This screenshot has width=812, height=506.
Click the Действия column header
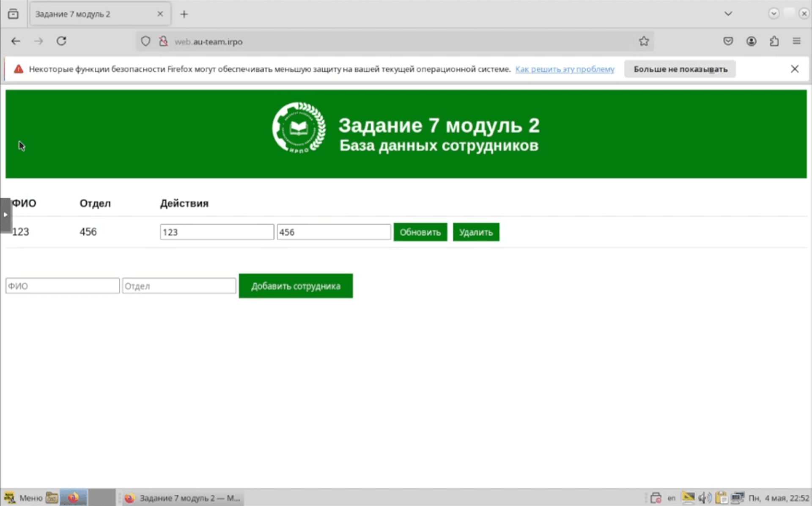point(184,203)
